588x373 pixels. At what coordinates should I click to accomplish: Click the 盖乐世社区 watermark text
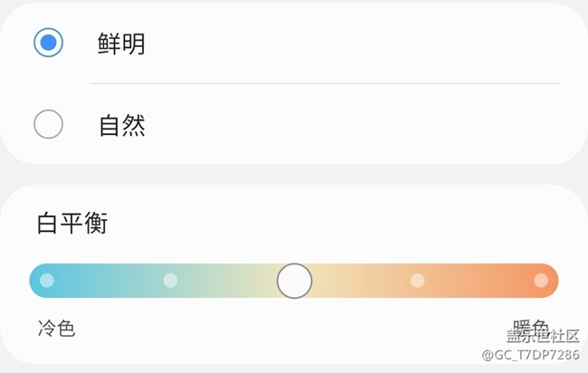(543, 337)
